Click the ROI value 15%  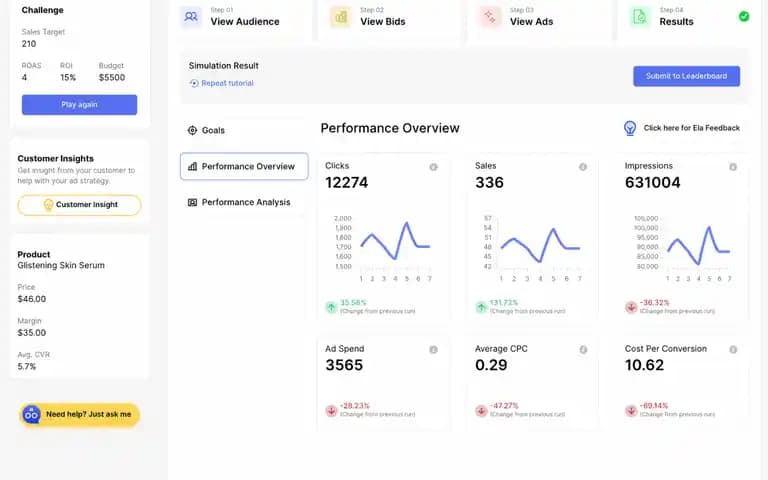(x=68, y=77)
